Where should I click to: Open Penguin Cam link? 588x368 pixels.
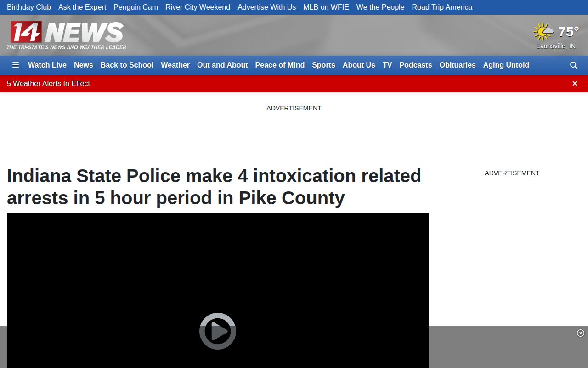[x=136, y=7]
